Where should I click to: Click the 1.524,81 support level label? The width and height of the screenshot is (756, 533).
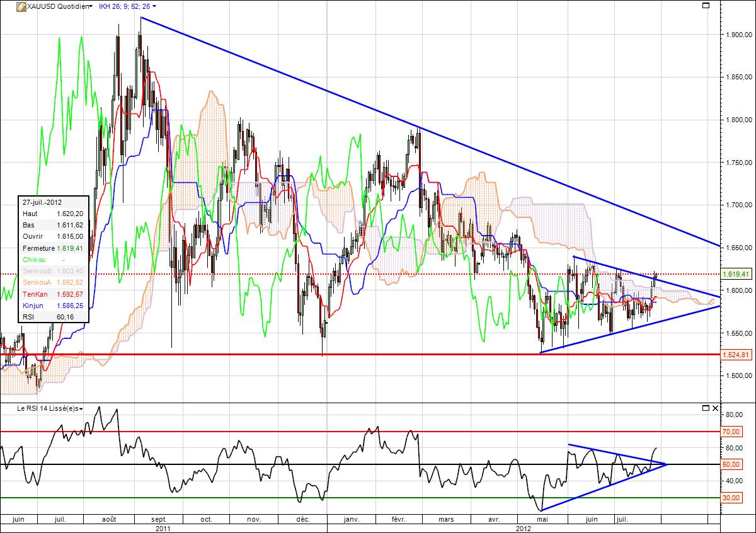coord(736,354)
